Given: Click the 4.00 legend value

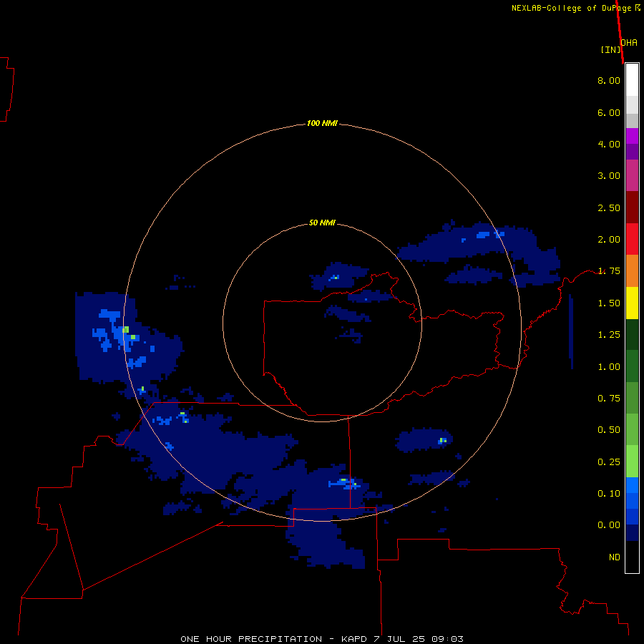Looking at the screenshot, I should click(609, 144).
